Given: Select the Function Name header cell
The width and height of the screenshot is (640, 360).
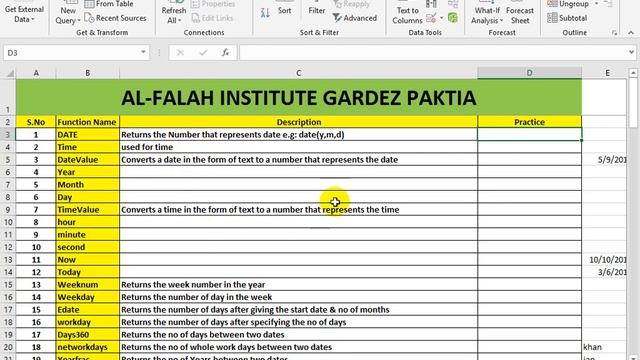Looking at the screenshot, I should [x=87, y=122].
